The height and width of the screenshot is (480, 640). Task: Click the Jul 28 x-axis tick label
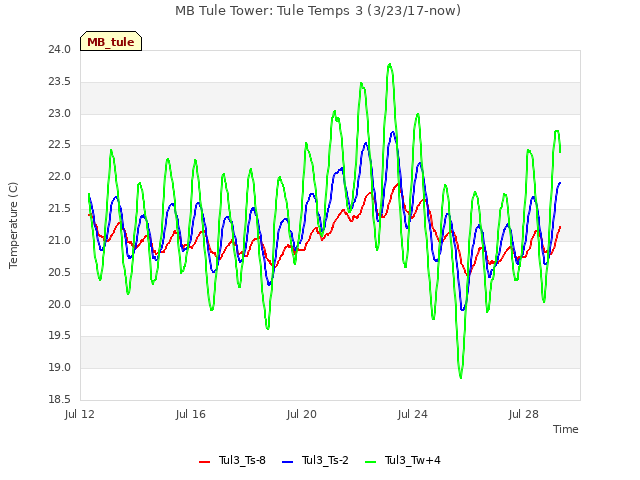(x=524, y=414)
